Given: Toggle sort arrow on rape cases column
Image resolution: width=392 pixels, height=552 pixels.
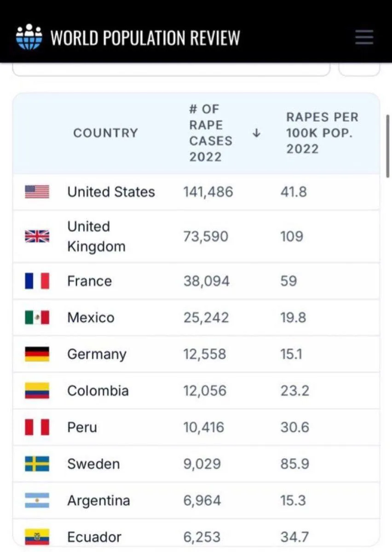Looking at the screenshot, I should 257,133.
